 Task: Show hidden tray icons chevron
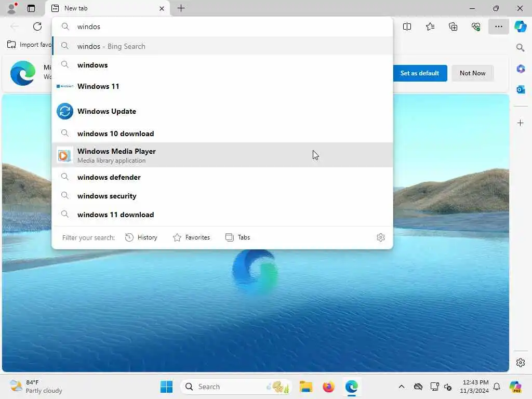(402, 387)
